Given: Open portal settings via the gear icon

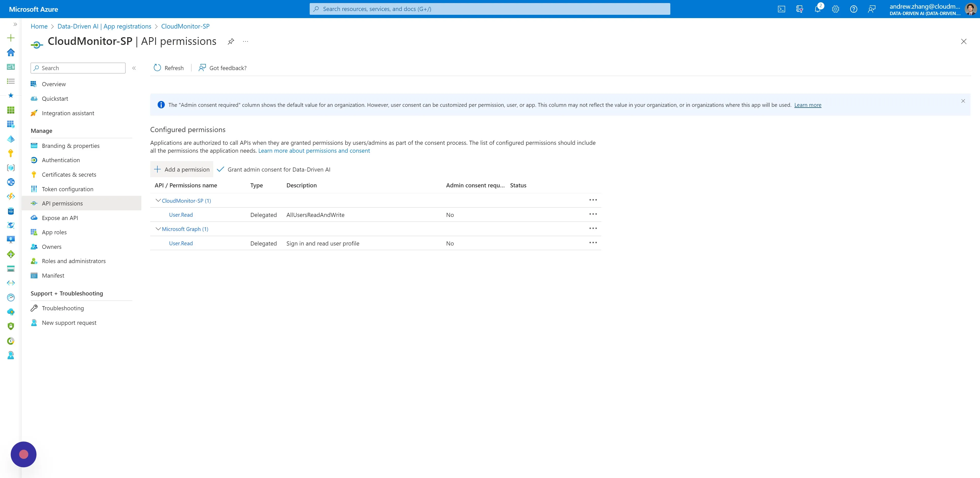Looking at the screenshot, I should [x=835, y=9].
